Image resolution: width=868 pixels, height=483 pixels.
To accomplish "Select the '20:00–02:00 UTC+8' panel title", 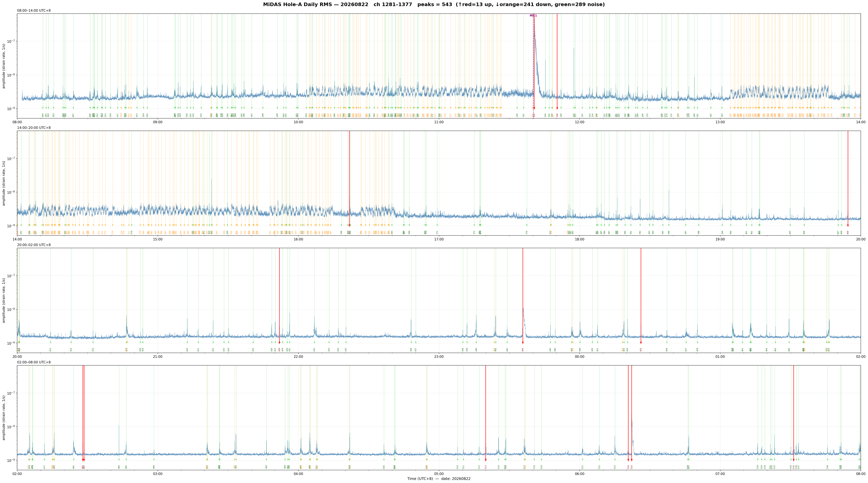I will tap(34, 245).
